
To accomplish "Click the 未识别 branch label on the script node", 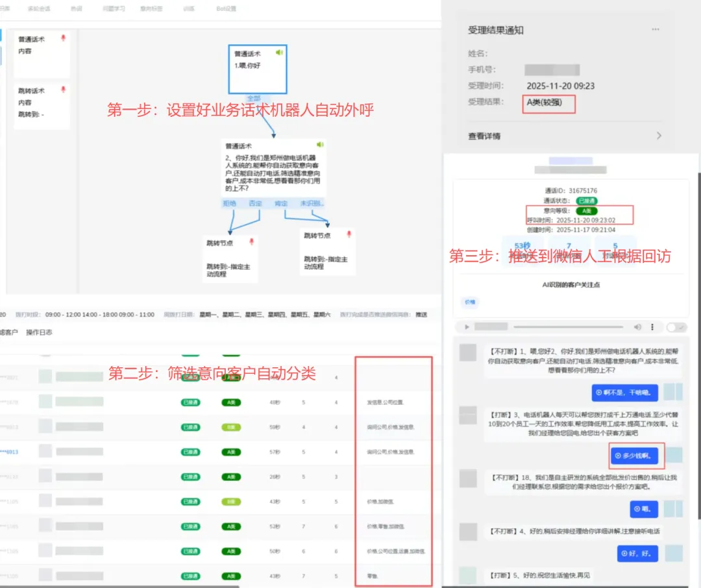I will coord(310,203).
